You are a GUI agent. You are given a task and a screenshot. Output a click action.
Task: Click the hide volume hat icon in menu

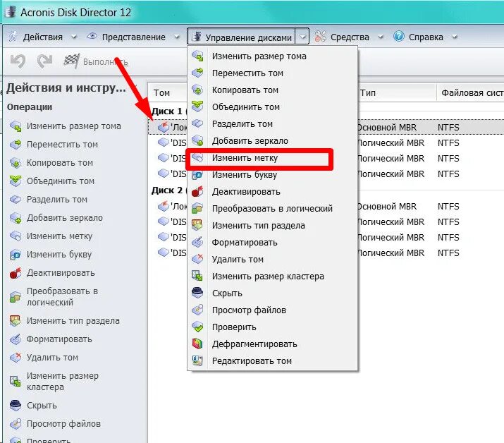click(197, 293)
